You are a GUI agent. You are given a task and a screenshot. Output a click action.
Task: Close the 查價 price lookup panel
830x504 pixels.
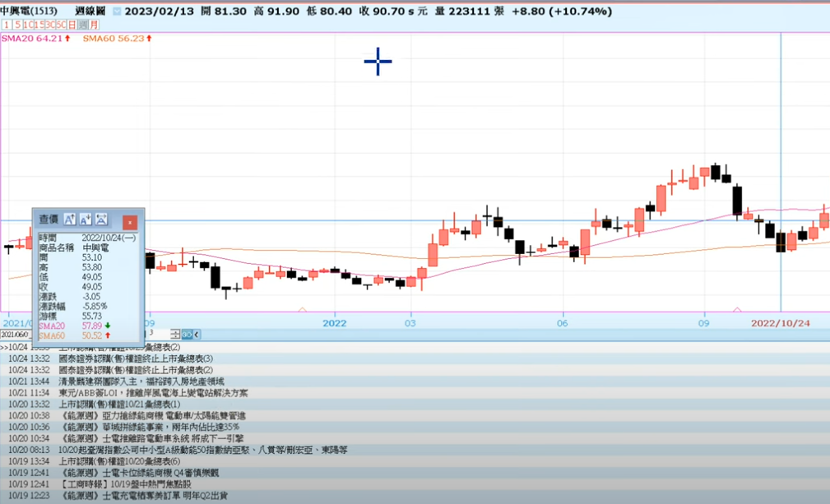[x=129, y=223]
